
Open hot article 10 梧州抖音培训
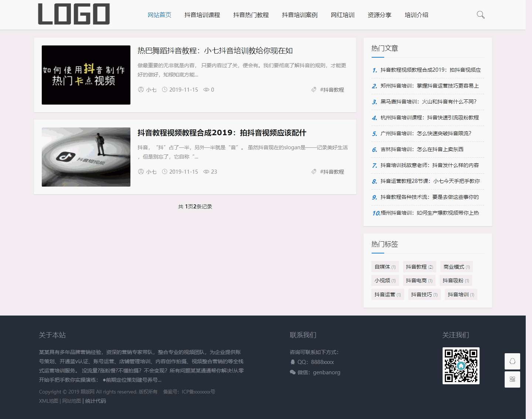(x=430, y=213)
